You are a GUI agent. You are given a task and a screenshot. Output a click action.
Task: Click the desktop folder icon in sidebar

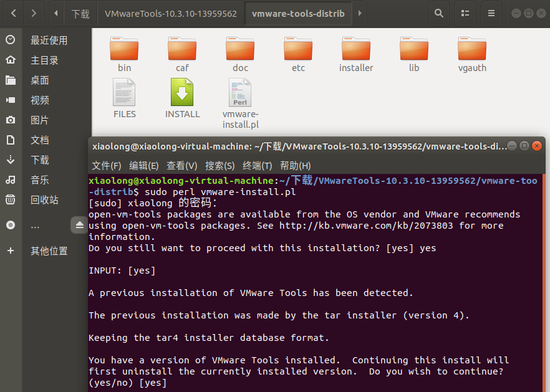coord(11,80)
